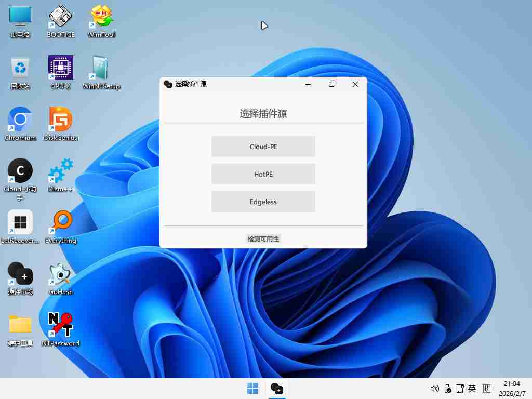This screenshot has width=532, height=399.
Task: Open the CPU-Z desktop icon
Action: 61,69
